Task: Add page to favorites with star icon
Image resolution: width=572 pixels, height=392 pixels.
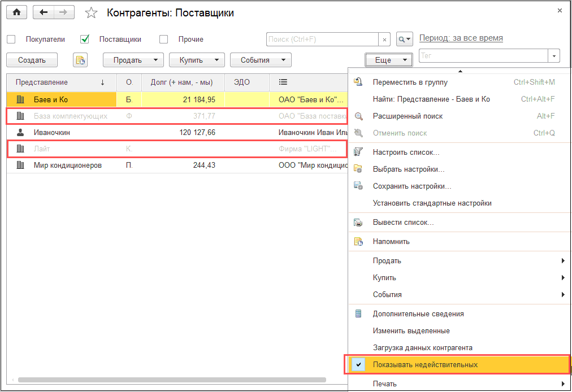Action: click(x=90, y=12)
